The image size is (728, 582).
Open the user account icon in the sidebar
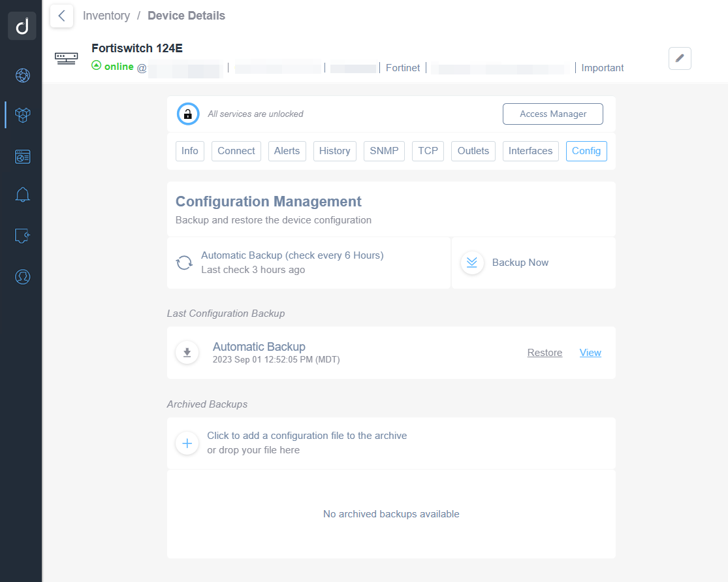[x=22, y=277]
